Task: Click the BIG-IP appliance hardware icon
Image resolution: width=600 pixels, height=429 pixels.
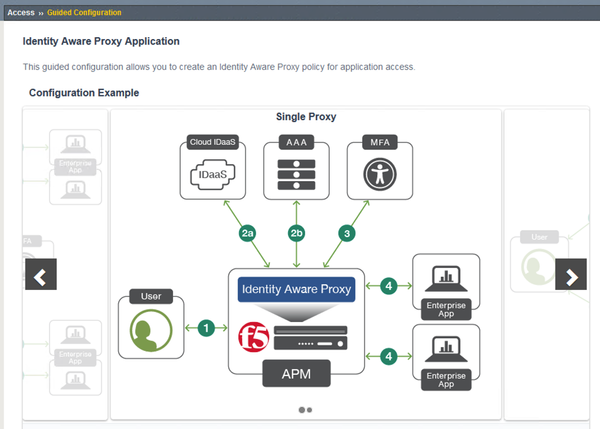Action: tap(311, 338)
